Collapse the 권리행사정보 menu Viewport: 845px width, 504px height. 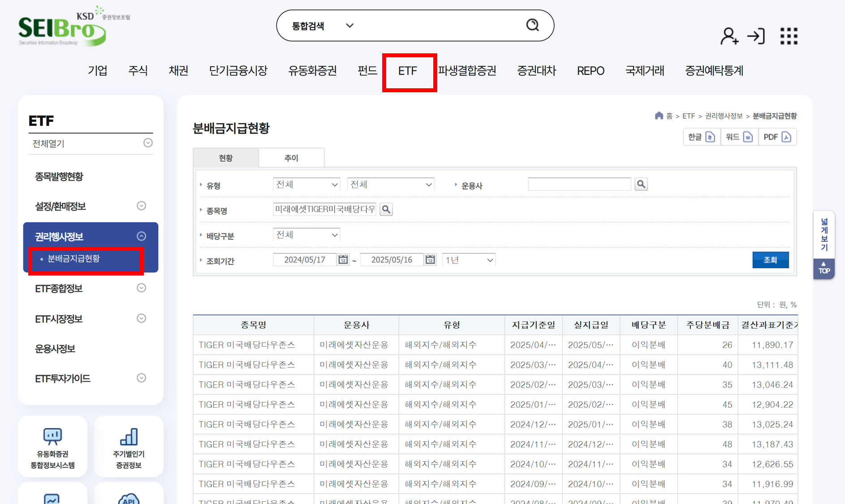click(141, 236)
